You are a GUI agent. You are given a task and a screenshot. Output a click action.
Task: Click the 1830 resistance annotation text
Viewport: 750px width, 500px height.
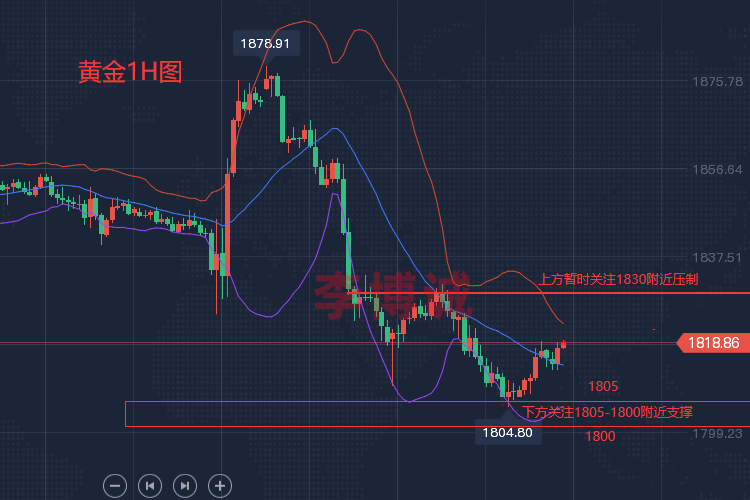(x=618, y=279)
